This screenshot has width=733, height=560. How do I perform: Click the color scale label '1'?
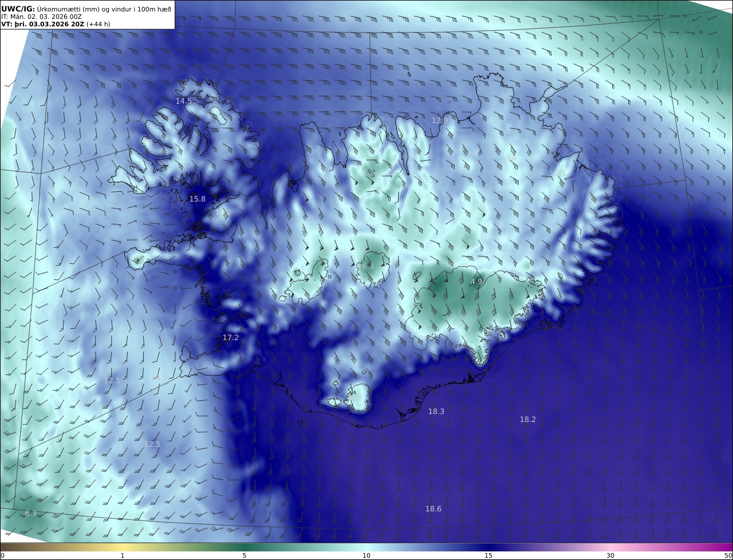tap(123, 555)
